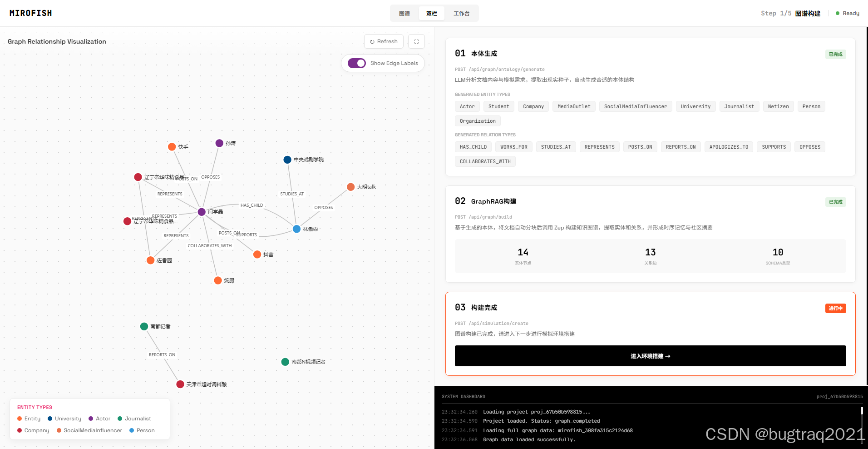Image resolution: width=868 pixels, height=449 pixels.
Task: Click the Actor entity type tag
Action: (x=467, y=106)
